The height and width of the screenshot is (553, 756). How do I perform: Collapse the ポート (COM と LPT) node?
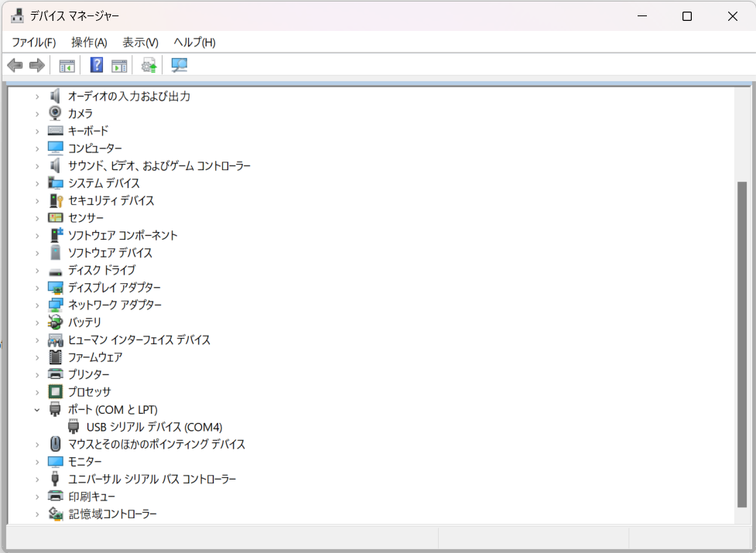click(37, 410)
